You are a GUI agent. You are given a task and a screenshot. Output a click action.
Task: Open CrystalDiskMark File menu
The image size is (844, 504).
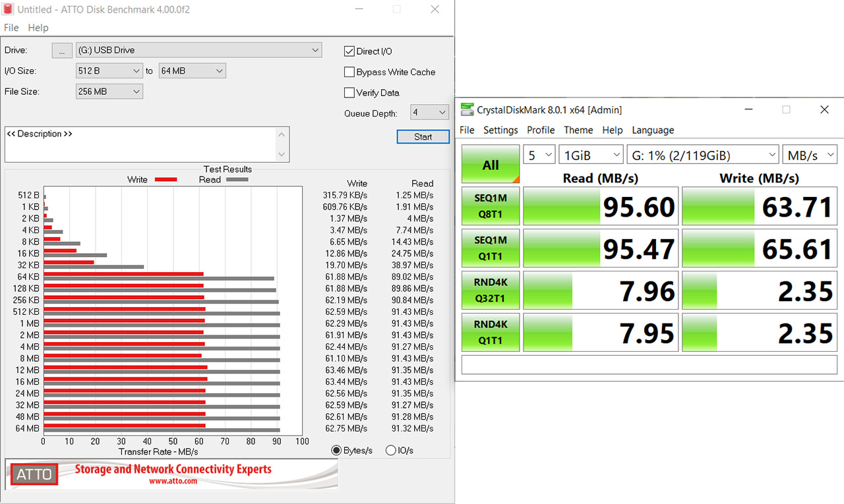pos(467,130)
